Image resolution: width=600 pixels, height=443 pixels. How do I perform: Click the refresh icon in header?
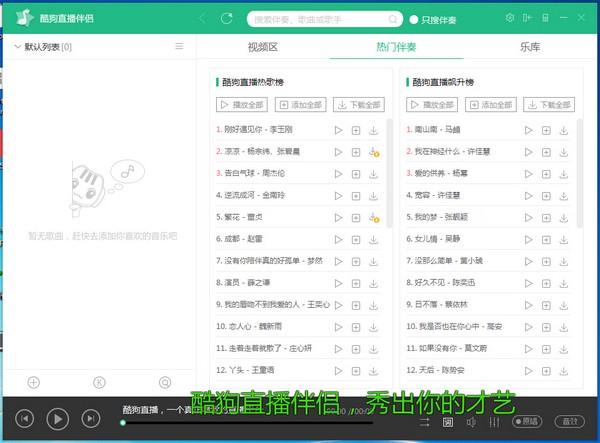click(227, 18)
